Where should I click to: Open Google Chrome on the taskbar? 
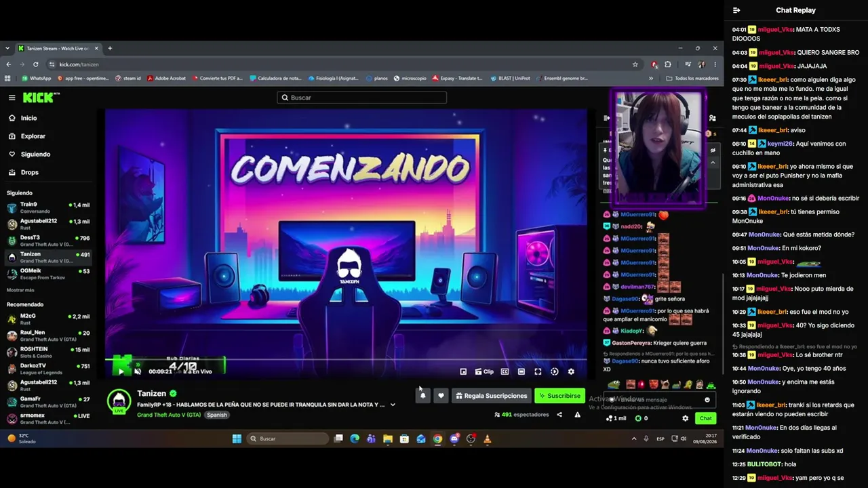(437, 439)
